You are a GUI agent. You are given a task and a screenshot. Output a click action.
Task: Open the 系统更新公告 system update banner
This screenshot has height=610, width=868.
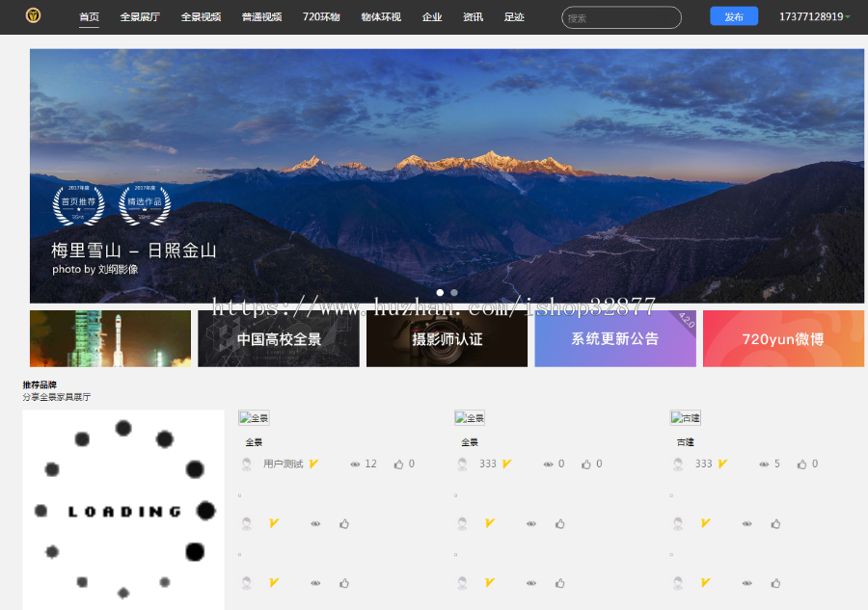(x=614, y=337)
